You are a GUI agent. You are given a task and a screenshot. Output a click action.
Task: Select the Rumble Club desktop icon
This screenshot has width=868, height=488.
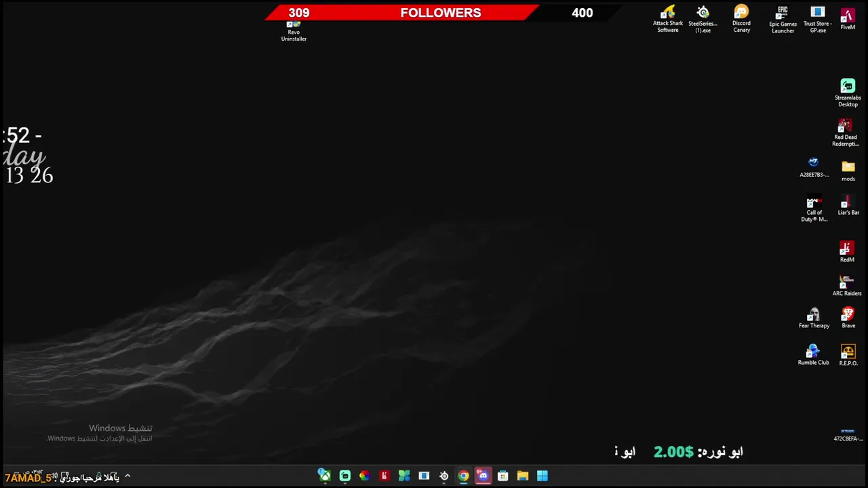click(x=813, y=355)
